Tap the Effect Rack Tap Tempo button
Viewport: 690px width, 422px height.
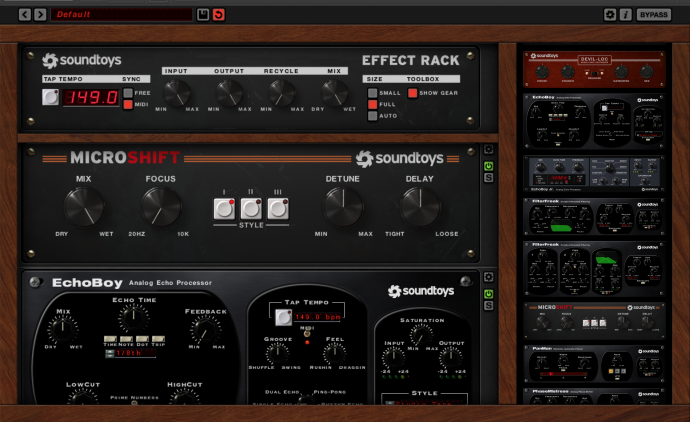tap(50, 97)
